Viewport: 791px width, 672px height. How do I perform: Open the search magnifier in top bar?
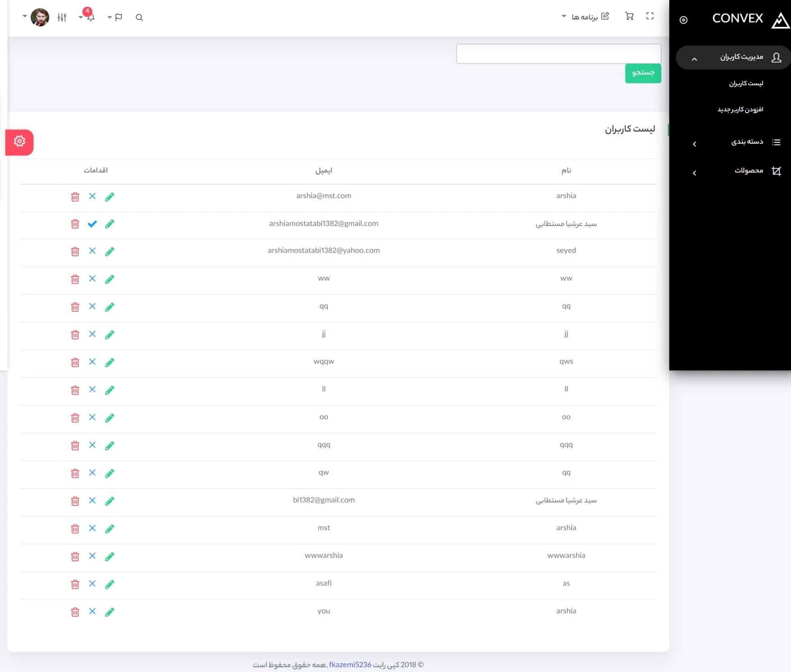[139, 18]
